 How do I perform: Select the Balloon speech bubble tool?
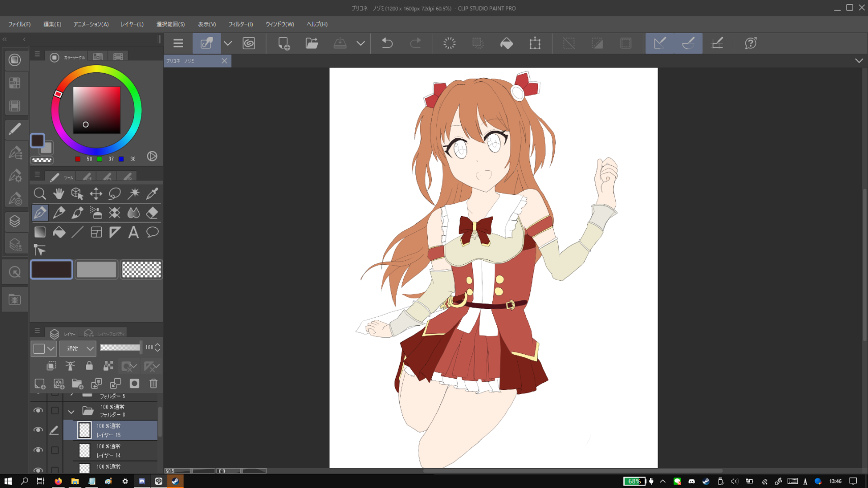tap(152, 232)
